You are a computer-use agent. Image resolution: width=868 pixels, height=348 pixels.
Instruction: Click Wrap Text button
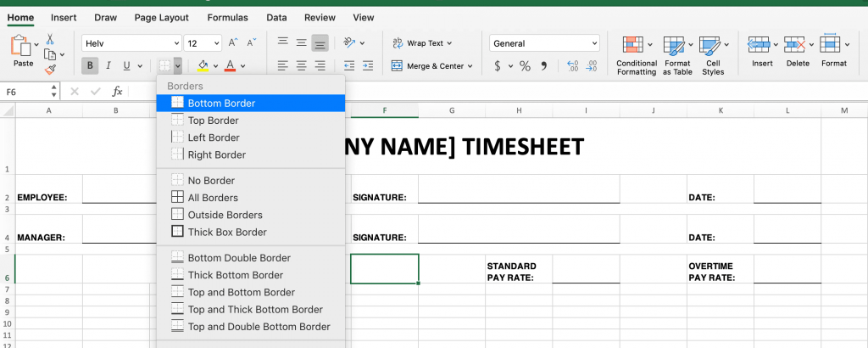coord(417,43)
